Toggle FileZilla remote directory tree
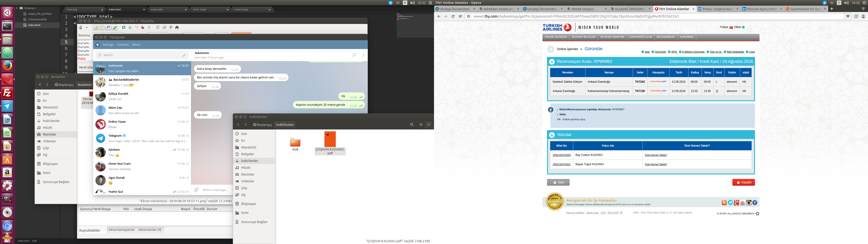 pos(108,28)
